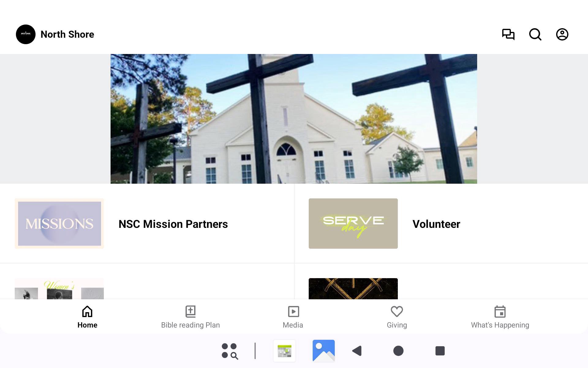Launch the calendar app from taskbar
Image resolution: width=588 pixels, height=368 pixels.
(285, 351)
